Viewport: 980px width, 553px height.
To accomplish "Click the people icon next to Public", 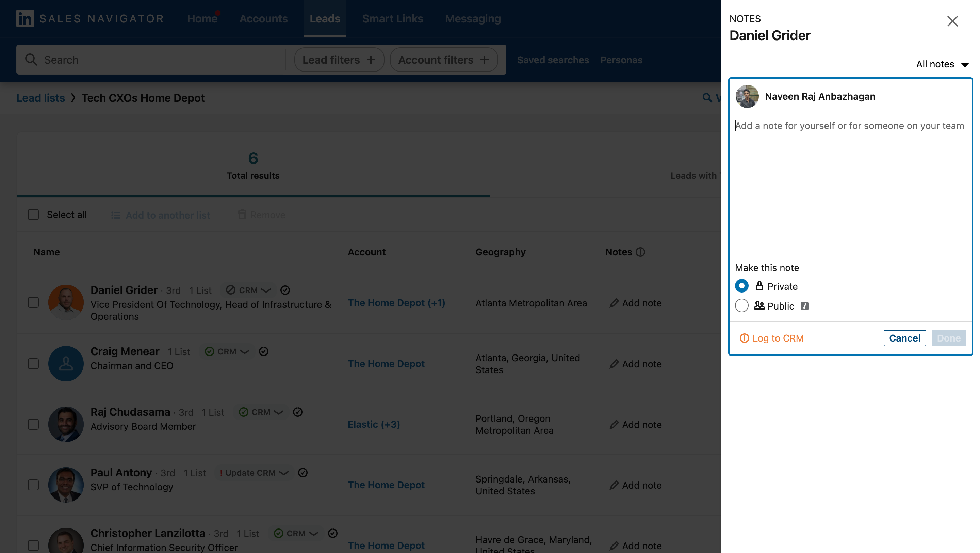I will point(759,305).
